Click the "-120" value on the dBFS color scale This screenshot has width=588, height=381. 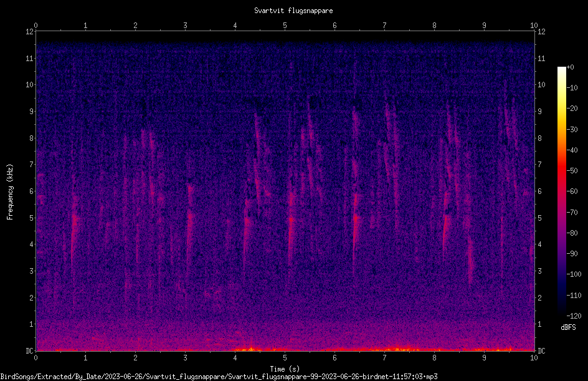574,316
